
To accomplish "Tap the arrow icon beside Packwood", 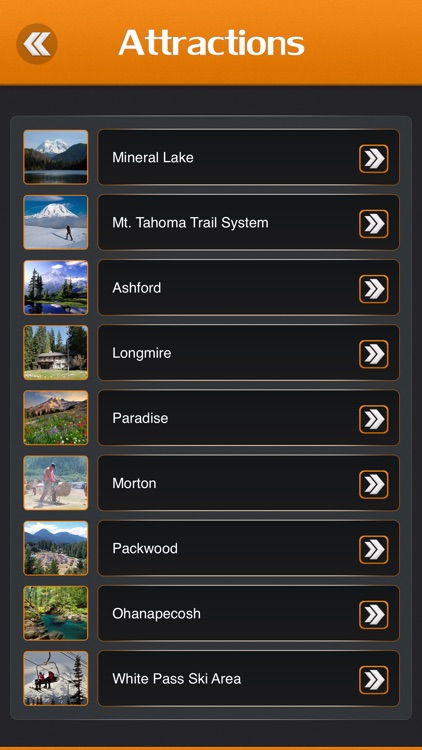I will [x=374, y=550].
